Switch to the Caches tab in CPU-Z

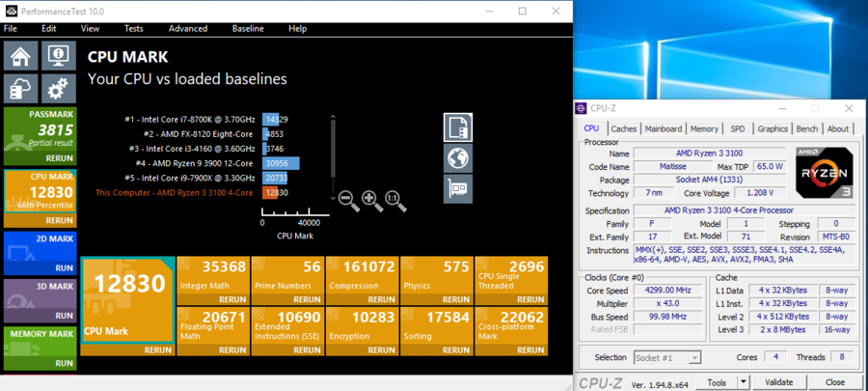[624, 129]
